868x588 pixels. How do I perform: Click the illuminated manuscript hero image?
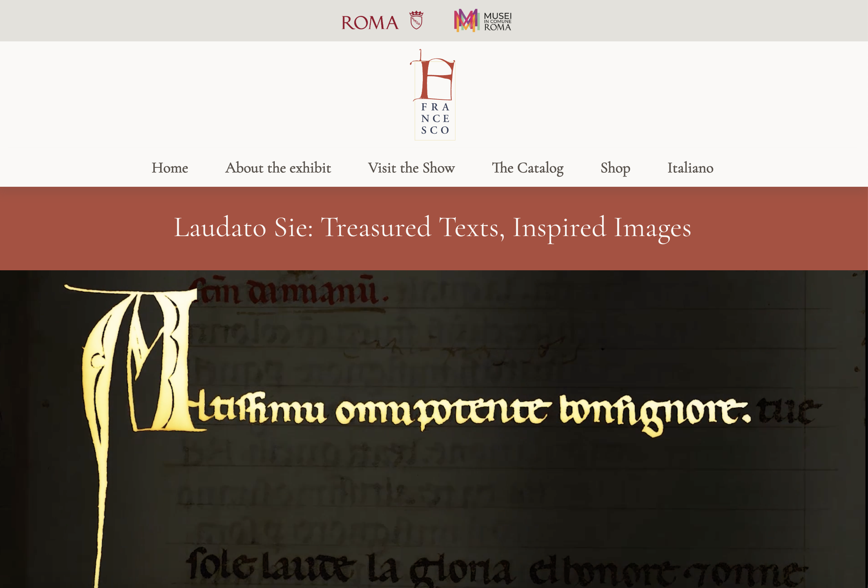[x=434, y=429]
